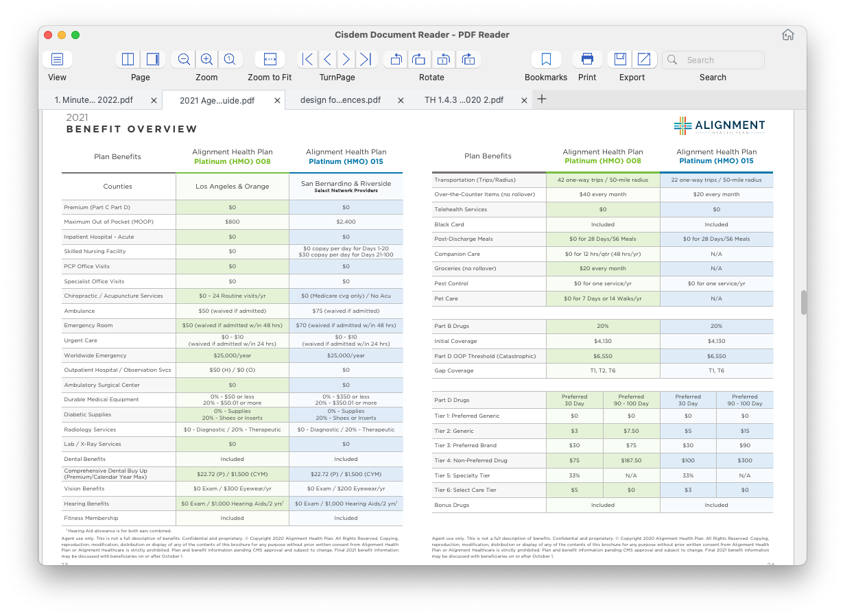
Task: Switch to two-page layout icon
Action: point(128,59)
